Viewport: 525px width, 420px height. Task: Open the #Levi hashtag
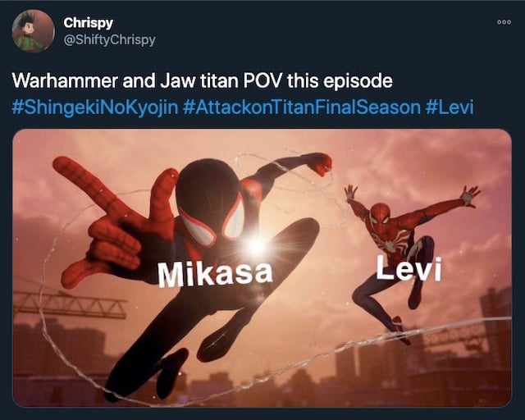click(450, 107)
